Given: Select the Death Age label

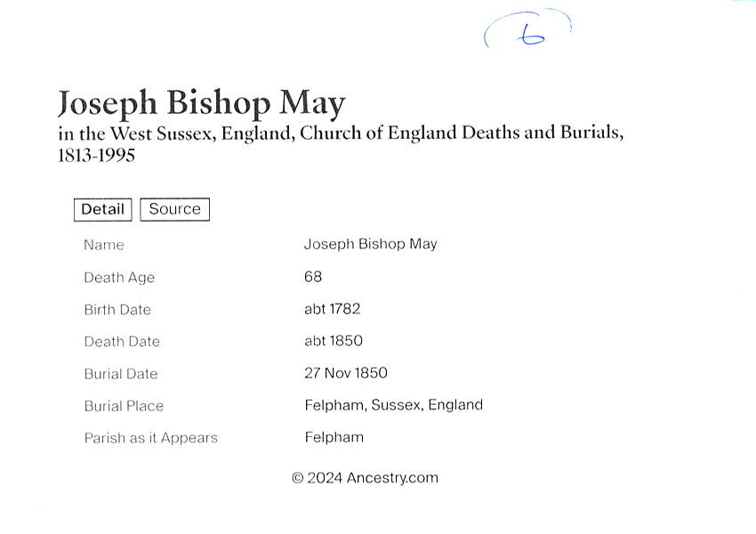Looking at the screenshot, I should (x=119, y=278).
